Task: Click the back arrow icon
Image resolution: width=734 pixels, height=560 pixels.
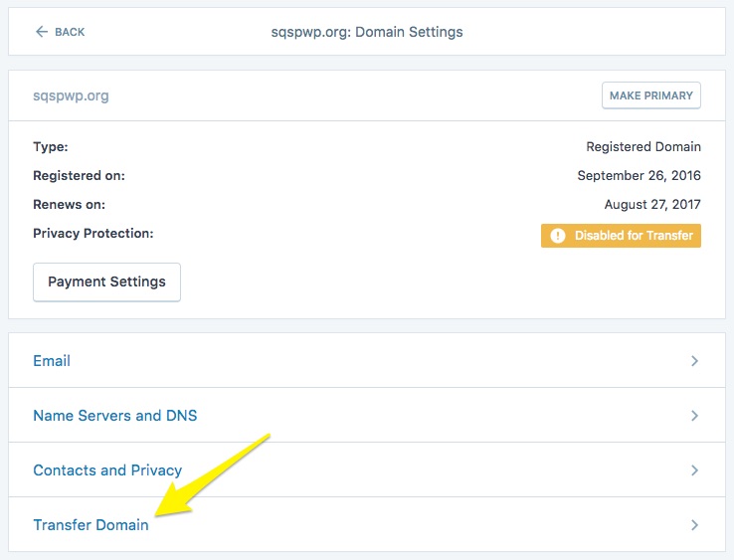Action: click(x=41, y=32)
